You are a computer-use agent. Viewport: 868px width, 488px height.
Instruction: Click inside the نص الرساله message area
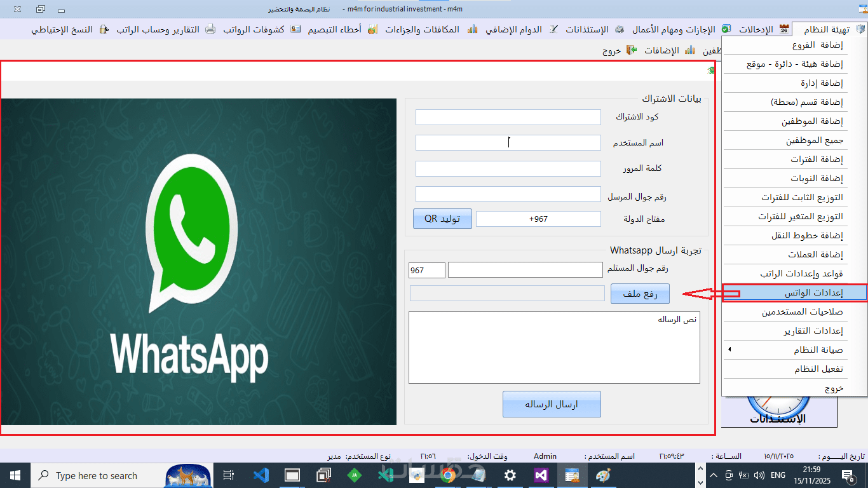tap(554, 348)
